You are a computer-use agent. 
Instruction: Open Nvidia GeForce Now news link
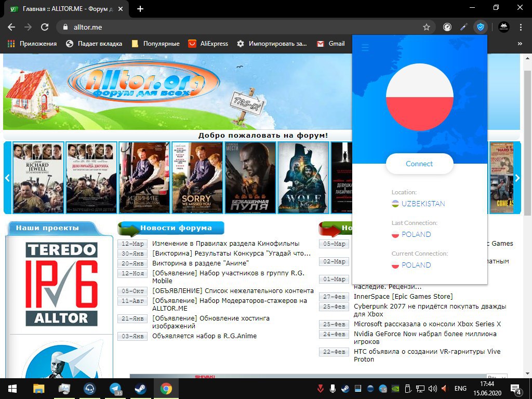[x=425, y=338]
